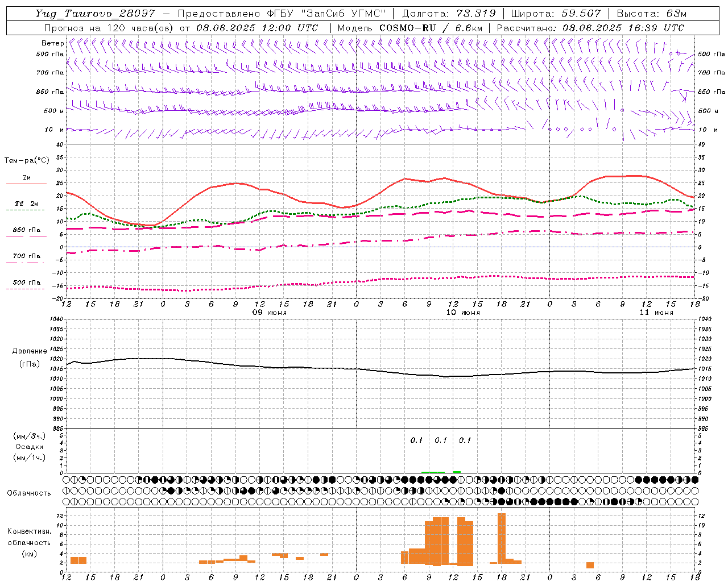Click the 10 июня date label
Screen dimensions: 728x582
point(463,313)
